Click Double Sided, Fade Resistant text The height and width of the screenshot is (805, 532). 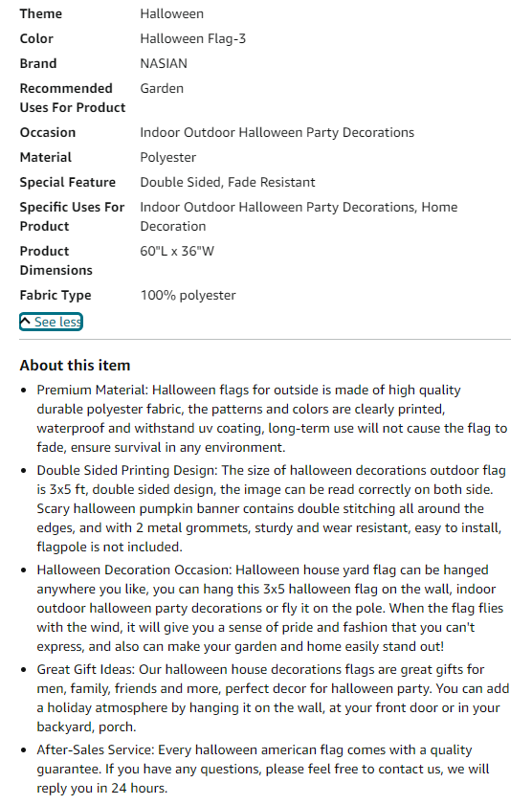pos(228,182)
